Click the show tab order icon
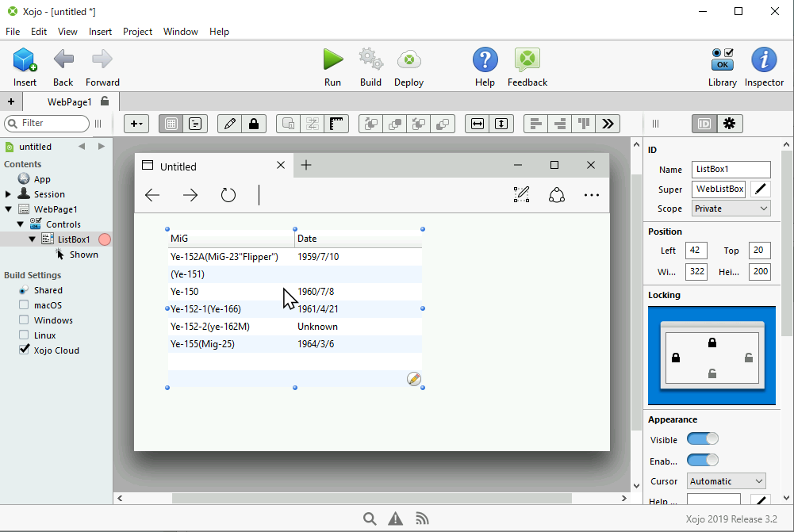794x532 pixels. click(313, 124)
